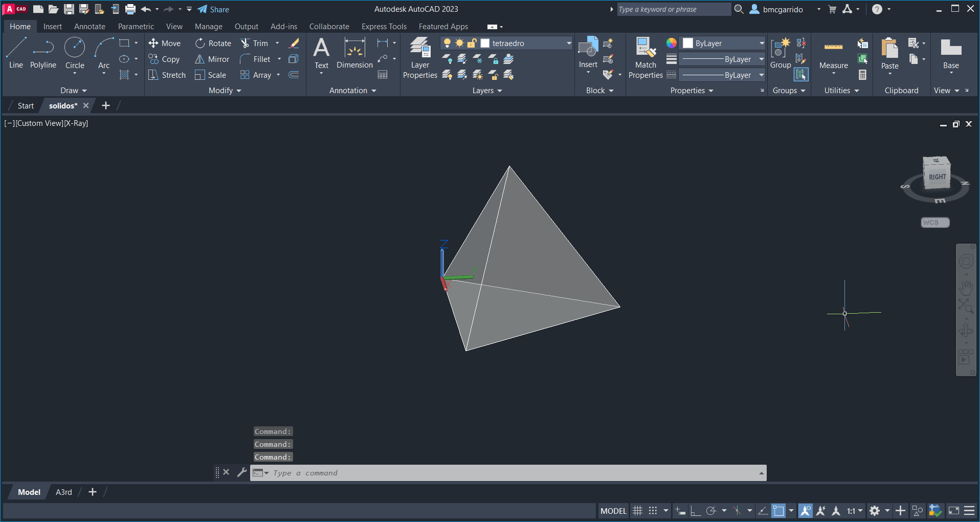The width and height of the screenshot is (980, 522).
Task: Click the Share button
Action: (214, 9)
